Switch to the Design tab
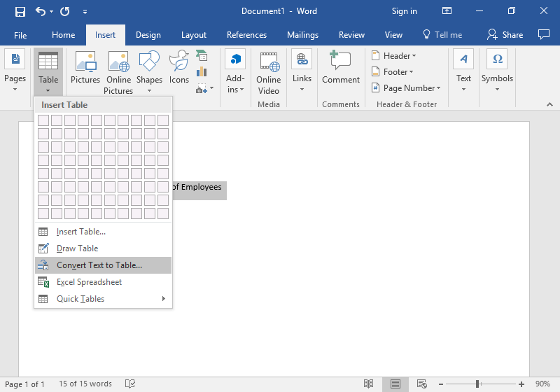This screenshot has width=560, height=392. tap(148, 35)
